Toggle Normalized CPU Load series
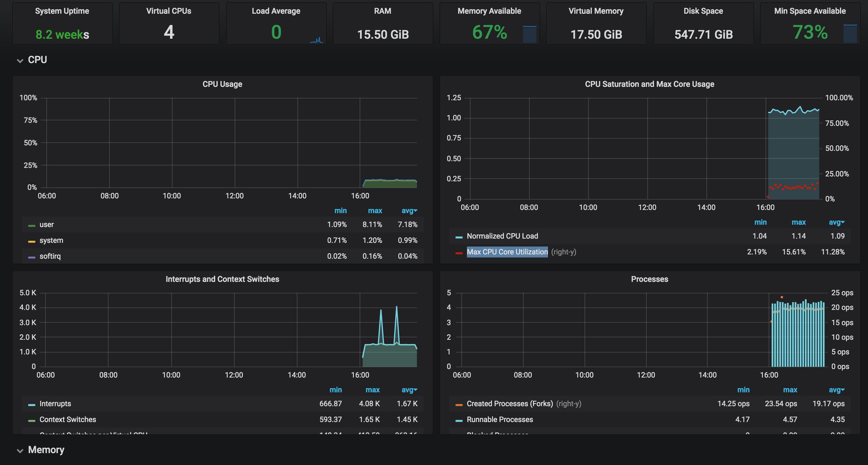The height and width of the screenshot is (465, 868). coord(502,236)
